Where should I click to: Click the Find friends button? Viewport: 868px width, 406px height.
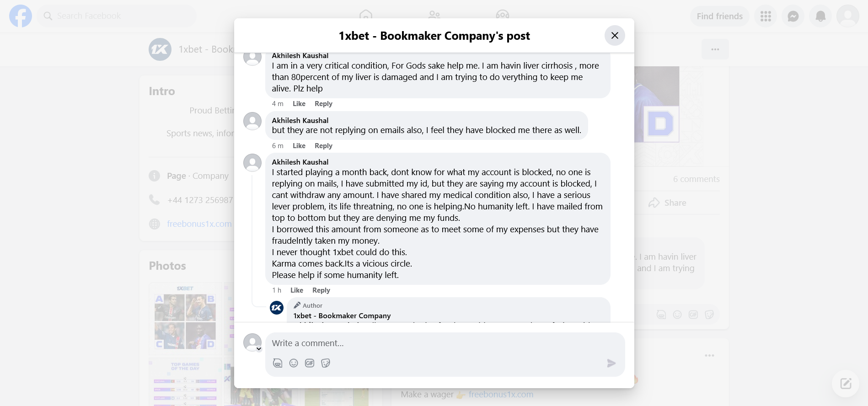[x=719, y=16]
